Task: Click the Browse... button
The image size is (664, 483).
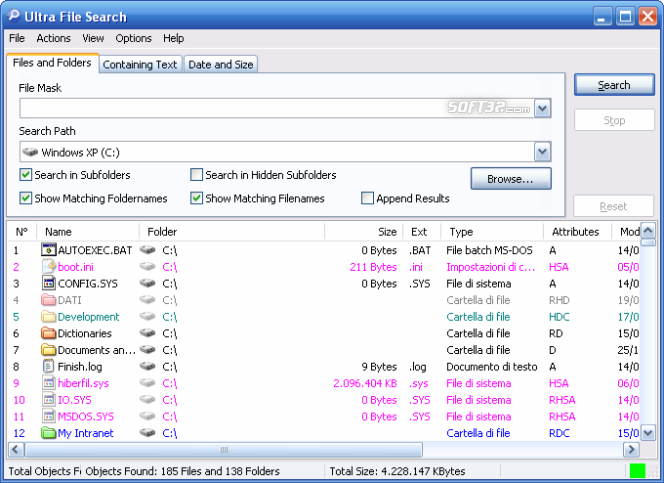Action: click(x=511, y=179)
